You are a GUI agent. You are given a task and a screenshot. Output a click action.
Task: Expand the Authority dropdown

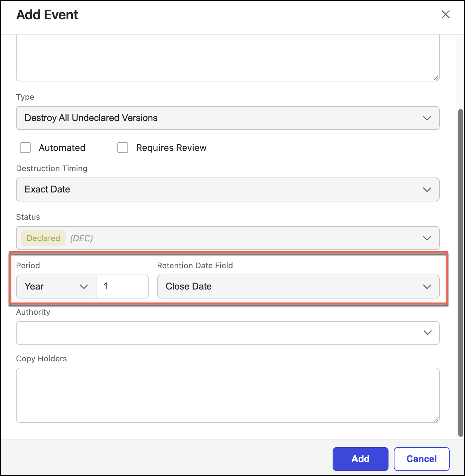point(228,333)
